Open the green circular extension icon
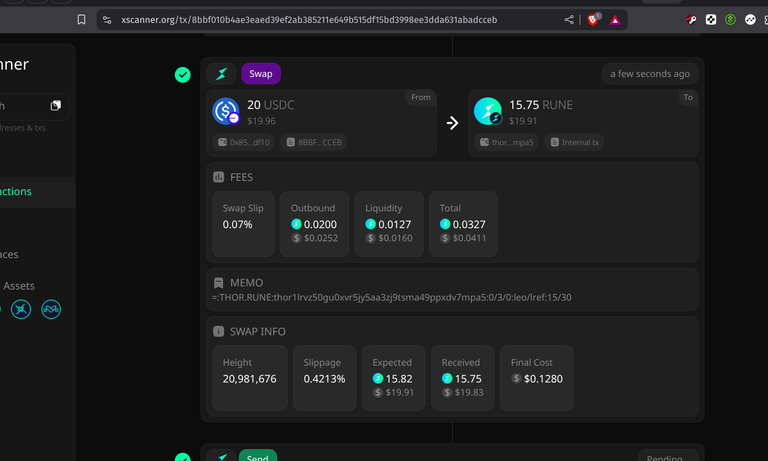This screenshot has width=768, height=461. tap(730, 20)
